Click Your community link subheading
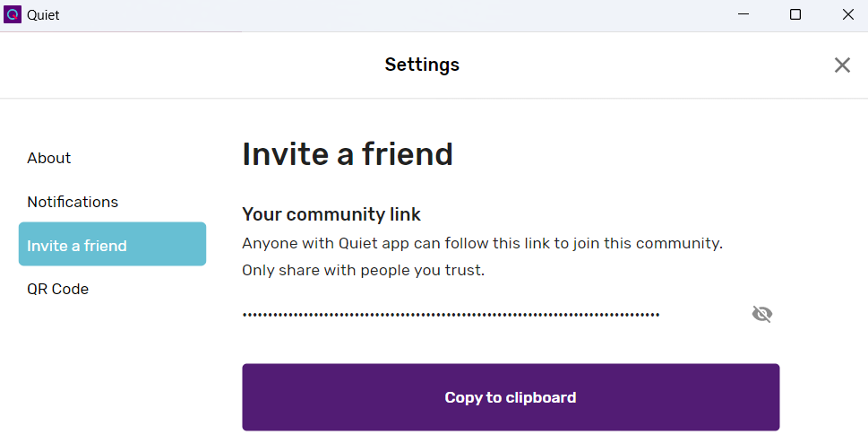 click(x=331, y=214)
